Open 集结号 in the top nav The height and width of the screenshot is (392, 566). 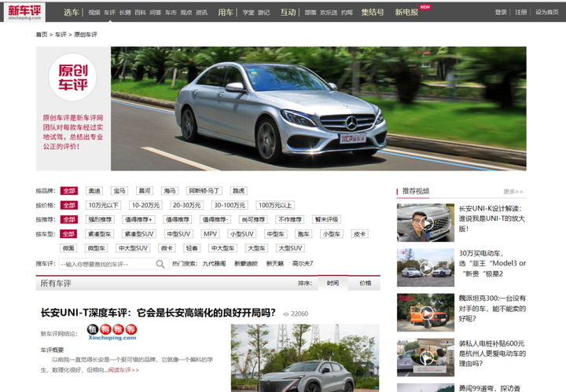tap(373, 13)
